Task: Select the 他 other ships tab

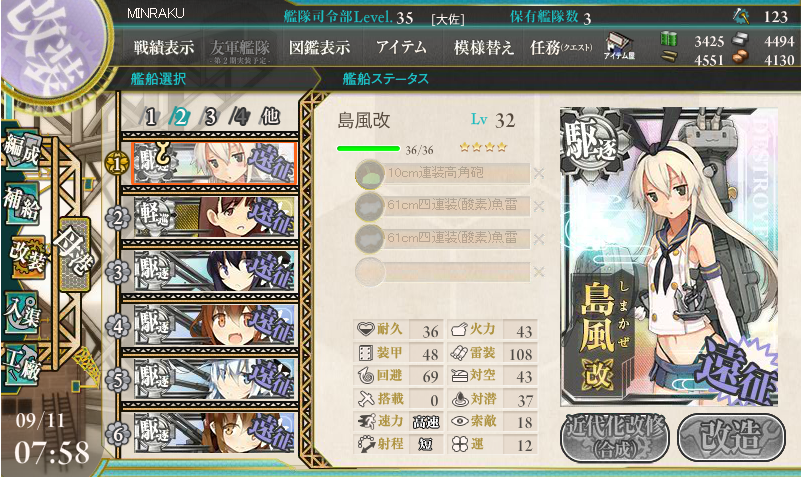Action: click(x=270, y=117)
